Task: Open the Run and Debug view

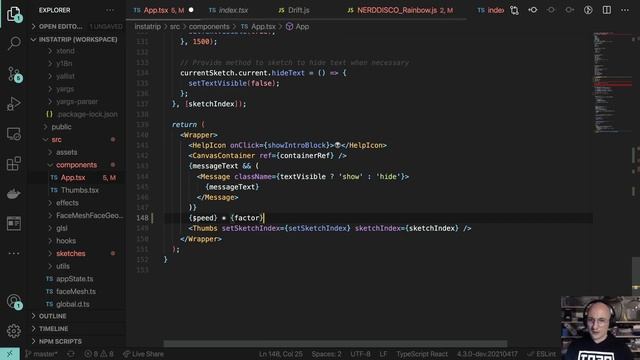Action: click(14, 104)
